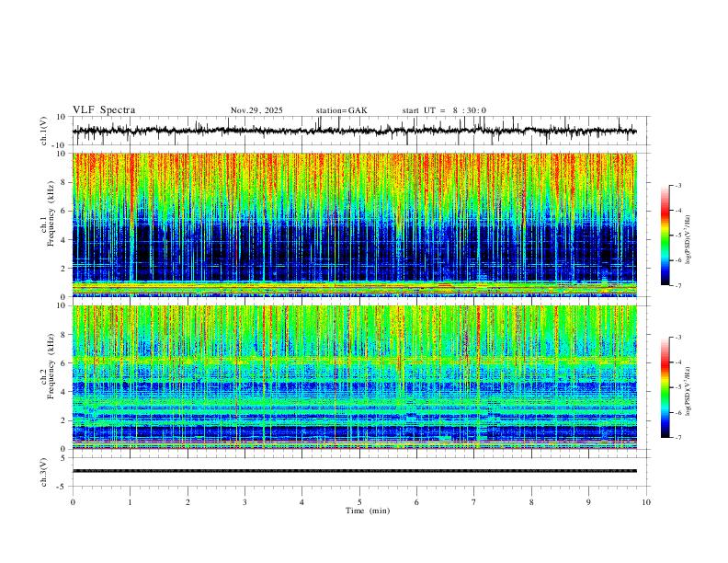
Task: Click the "3" tick on the time axis
Action: [x=245, y=502]
